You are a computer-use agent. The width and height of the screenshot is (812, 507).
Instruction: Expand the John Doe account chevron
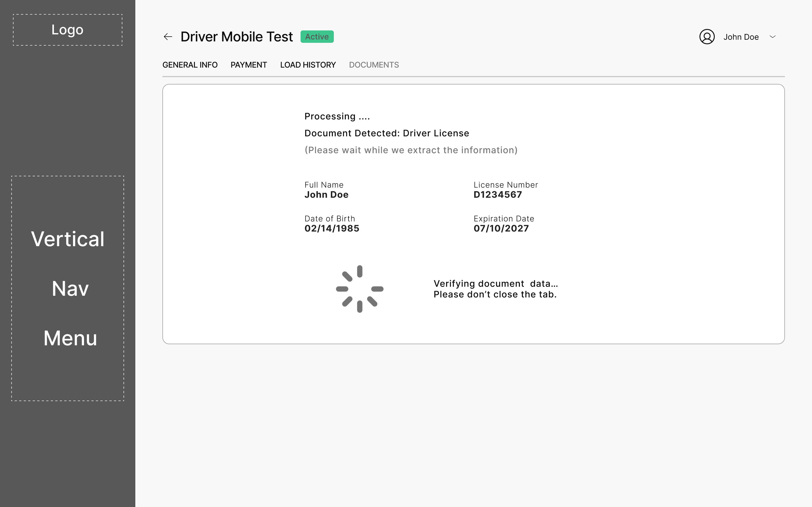click(x=773, y=37)
